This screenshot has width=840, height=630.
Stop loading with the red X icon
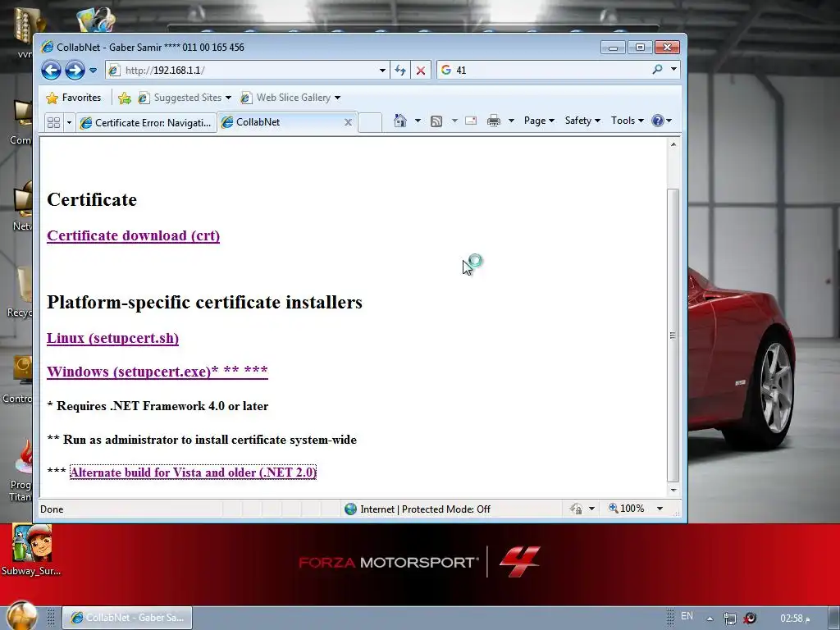pos(421,71)
